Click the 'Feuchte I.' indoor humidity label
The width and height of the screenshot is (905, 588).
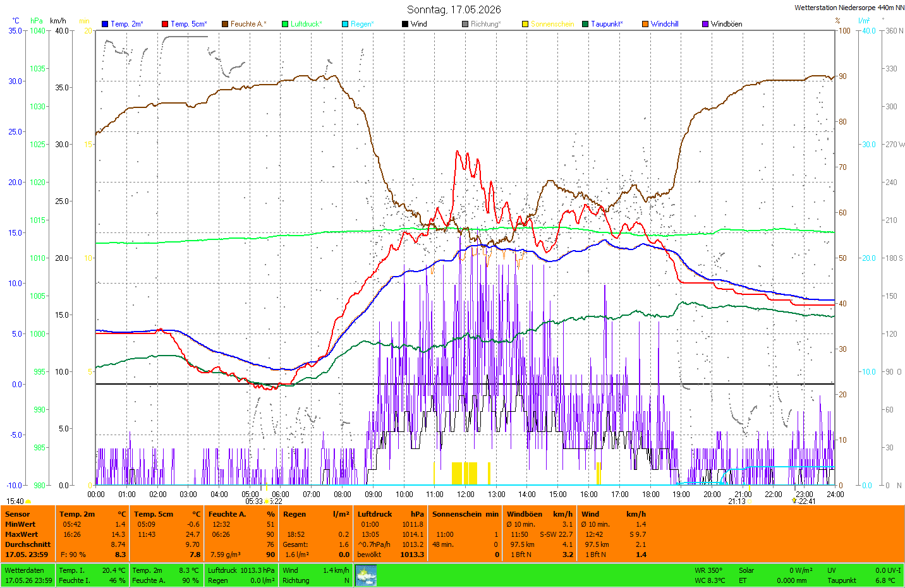coord(74,580)
